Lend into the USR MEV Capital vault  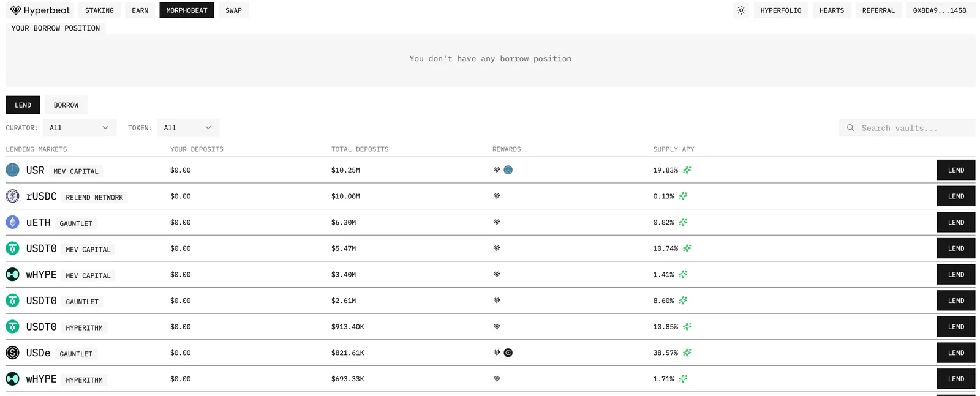[x=956, y=170]
